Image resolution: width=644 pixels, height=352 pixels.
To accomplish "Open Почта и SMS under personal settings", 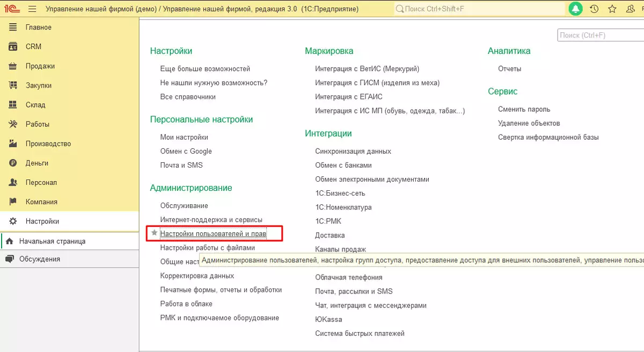I will 181,165.
